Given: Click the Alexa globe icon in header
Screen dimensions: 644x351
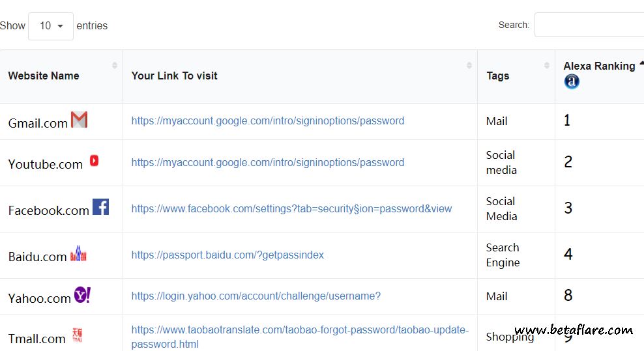Looking at the screenshot, I should [572, 81].
